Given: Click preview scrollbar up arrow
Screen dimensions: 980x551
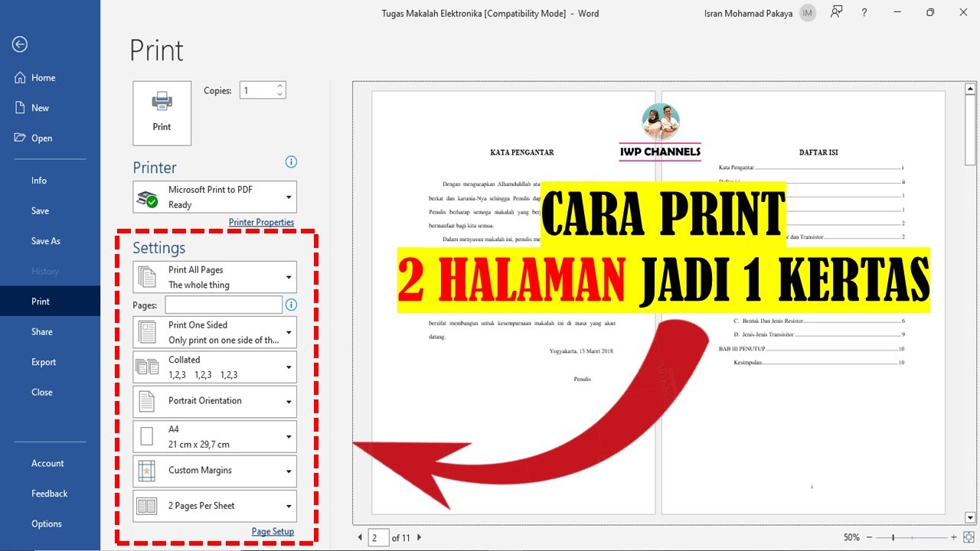Looking at the screenshot, I should pos(971,87).
